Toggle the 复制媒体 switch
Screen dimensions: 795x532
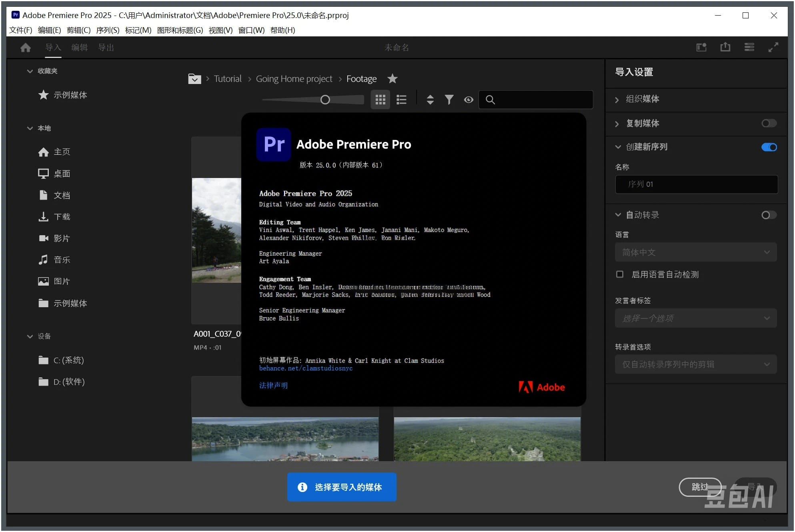point(769,123)
